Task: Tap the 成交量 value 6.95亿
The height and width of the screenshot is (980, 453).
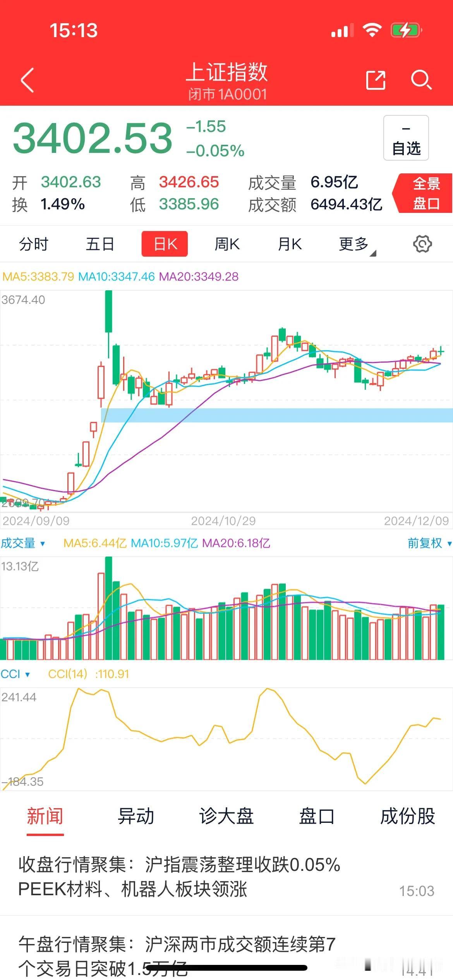Action: tap(334, 182)
